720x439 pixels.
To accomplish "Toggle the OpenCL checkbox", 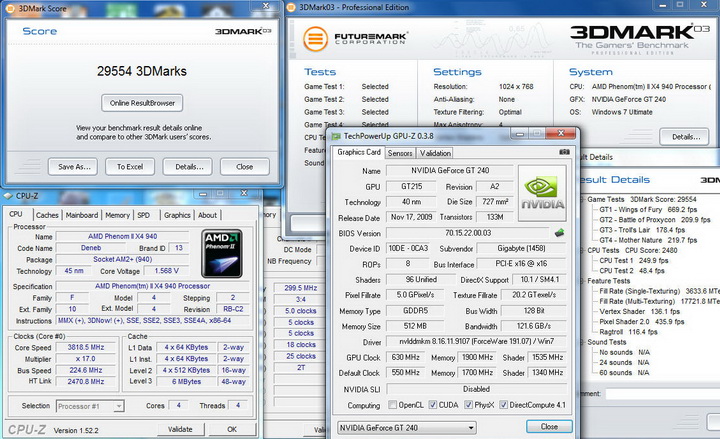I will [392, 405].
